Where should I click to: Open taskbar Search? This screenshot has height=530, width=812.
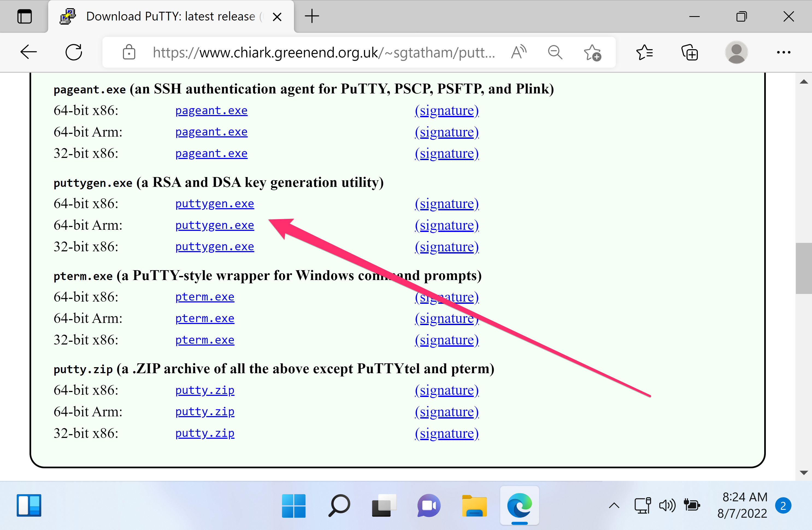tap(339, 506)
